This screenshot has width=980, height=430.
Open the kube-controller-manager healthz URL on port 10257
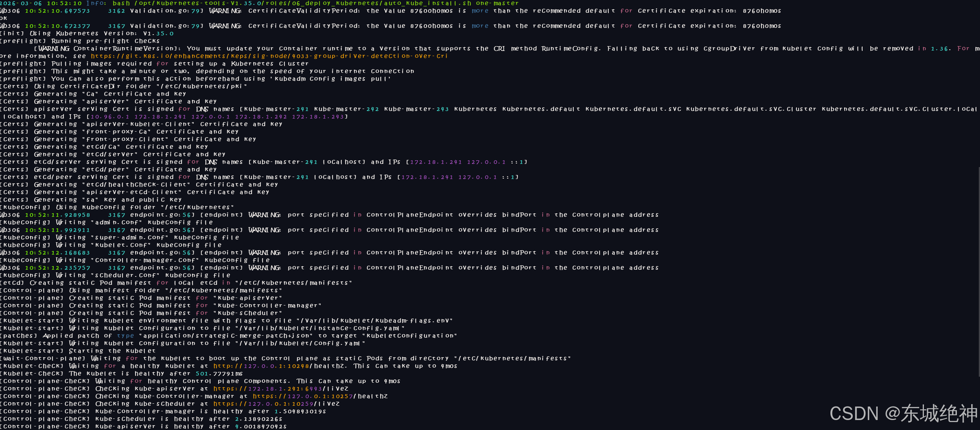click(x=320, y=396)
